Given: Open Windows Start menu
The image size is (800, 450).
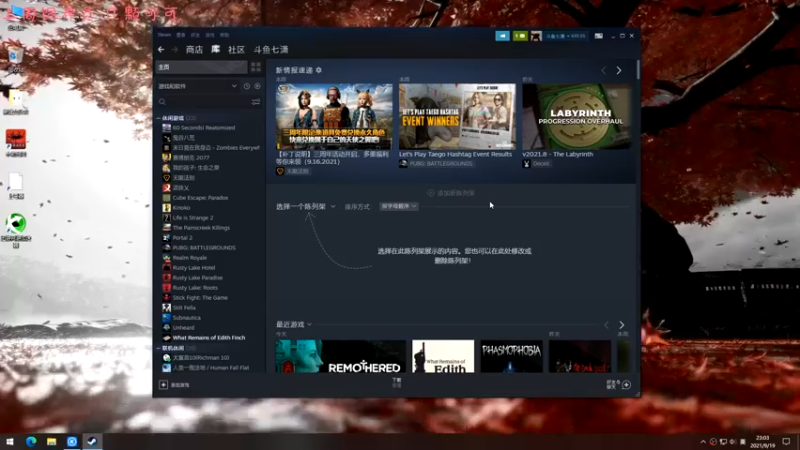Looking at the screenshot, I should pos(10,441).
